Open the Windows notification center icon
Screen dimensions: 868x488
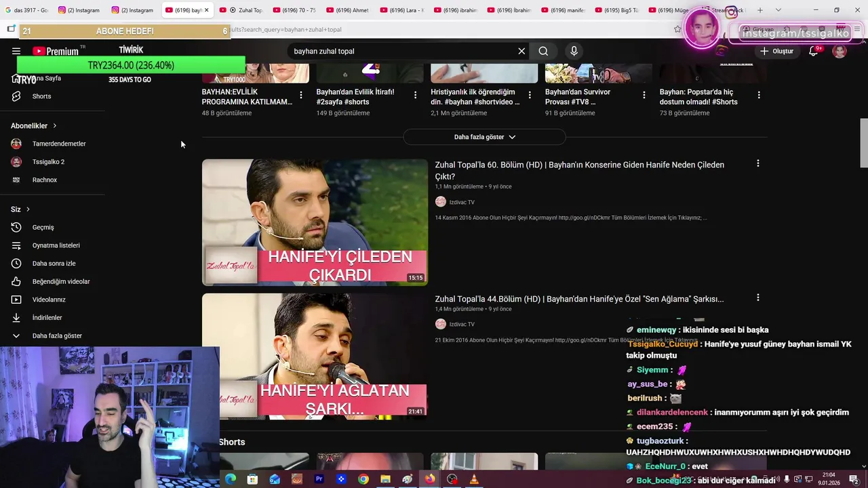(854, 479)
